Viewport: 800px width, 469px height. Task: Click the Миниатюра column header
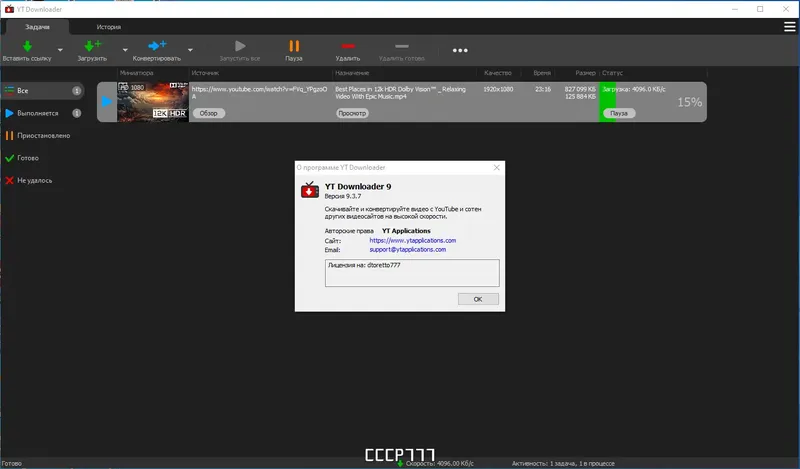coord(136,73)
